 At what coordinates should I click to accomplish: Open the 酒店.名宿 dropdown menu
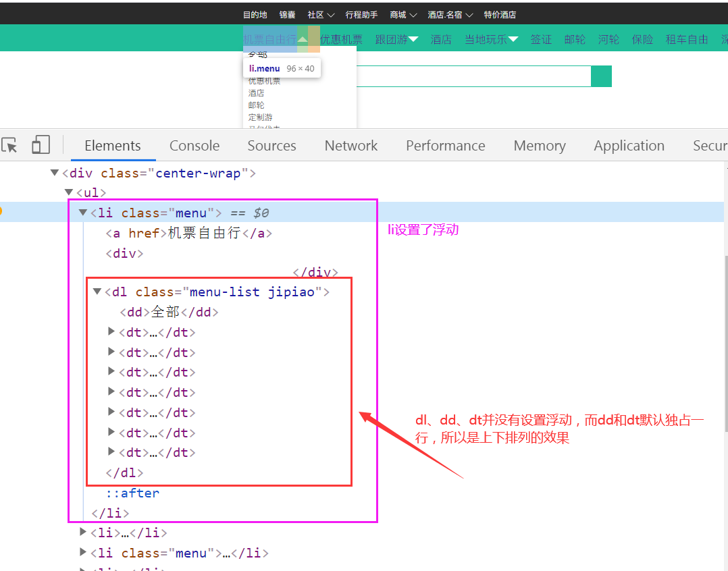click(450, 15)
